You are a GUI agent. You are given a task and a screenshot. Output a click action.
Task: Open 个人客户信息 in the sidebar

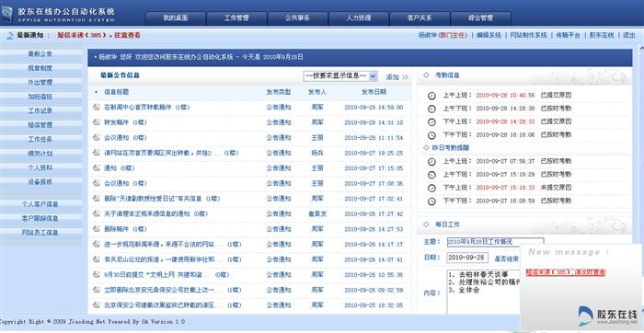click(40, 204)
